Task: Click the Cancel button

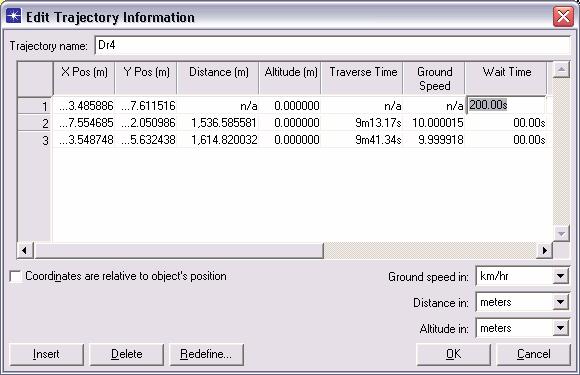Action: tap(533, 354)
